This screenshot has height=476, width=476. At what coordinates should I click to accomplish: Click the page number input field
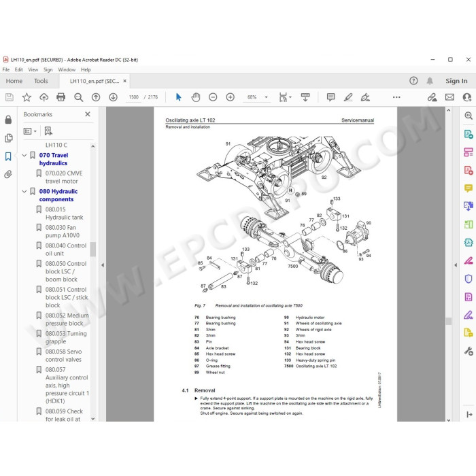coord(133,97)
